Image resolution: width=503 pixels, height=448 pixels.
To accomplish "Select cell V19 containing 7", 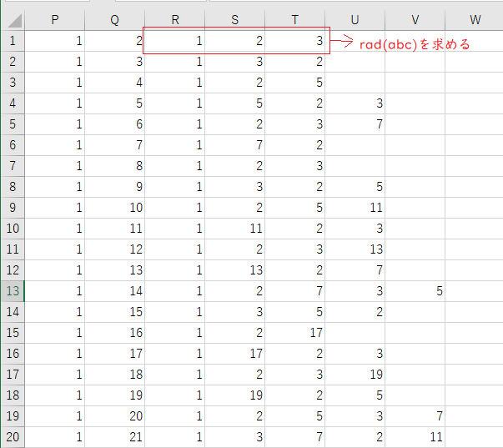I will 415,416.
